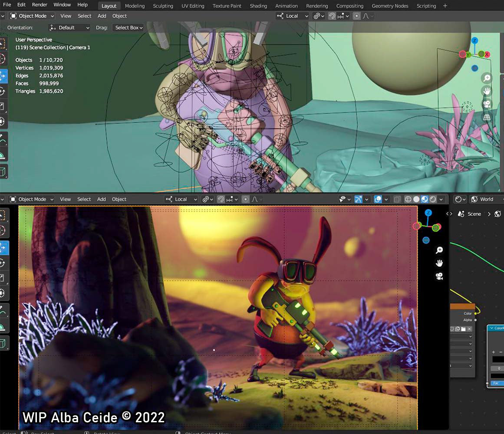Click zoom magnifier in lower viewport navigation
The width and height of the screenshot is (504, 434).
439,250
